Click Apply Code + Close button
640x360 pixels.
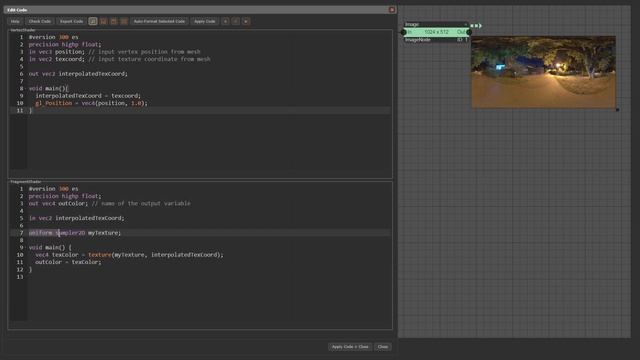click(x=350, y=347)
